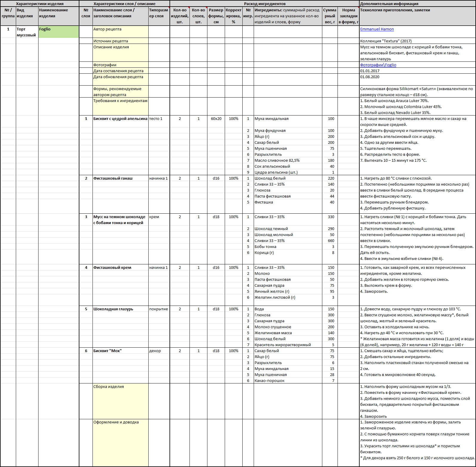Open the Фотографии\Foglio hyperlink
The width and height of the screenshot is (476, 467).
coord(378,65)
